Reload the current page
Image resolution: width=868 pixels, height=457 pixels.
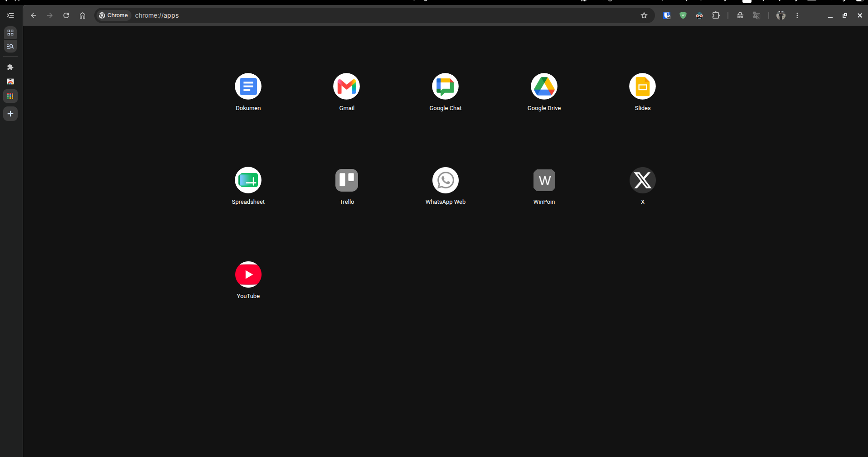click(x=66, y=15)
